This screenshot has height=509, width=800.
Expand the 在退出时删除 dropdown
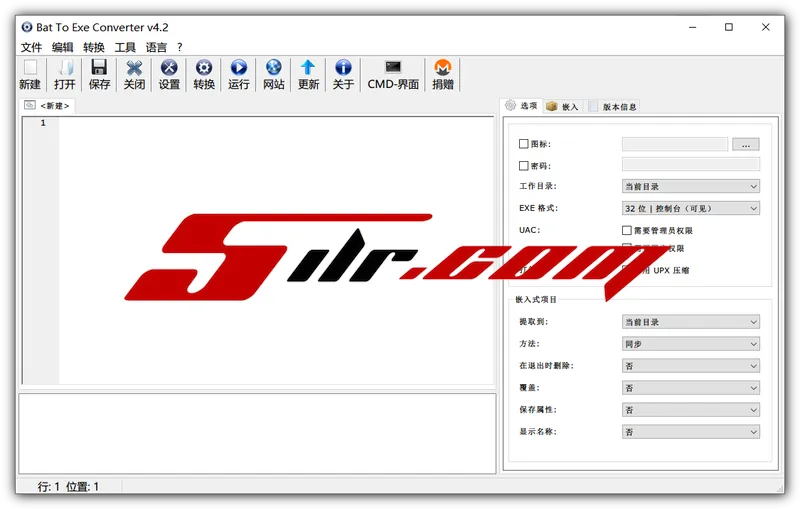(x=691, y=366)
